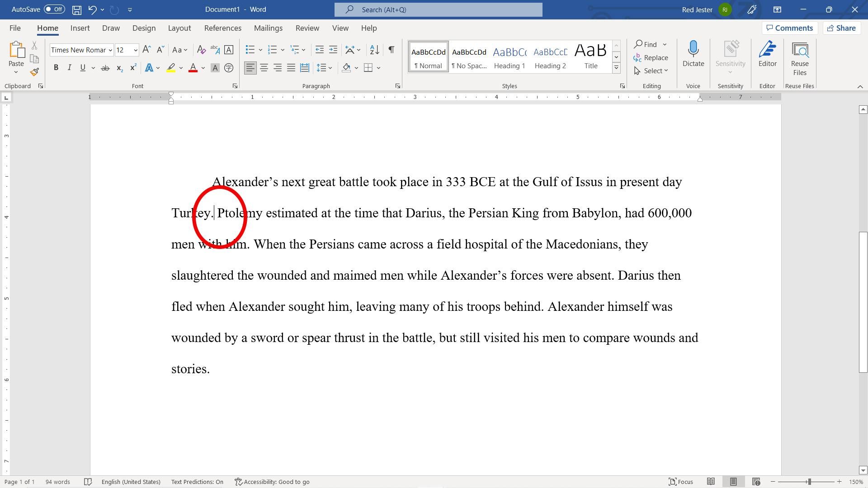Image resolution: width=868 pixels, height=488 pixels.
Task: Select center text alignment
Action: coord(264,68)
